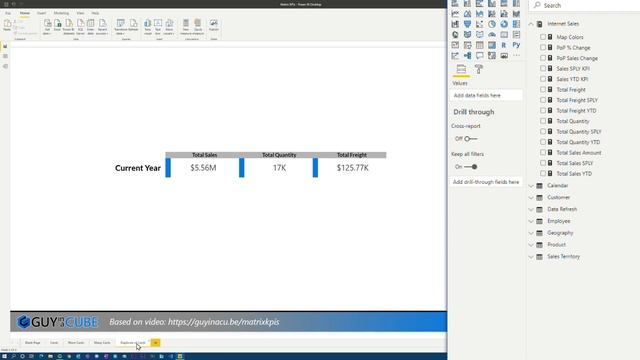
Task: Open the Windows Start menu
Action: [4, 356]
